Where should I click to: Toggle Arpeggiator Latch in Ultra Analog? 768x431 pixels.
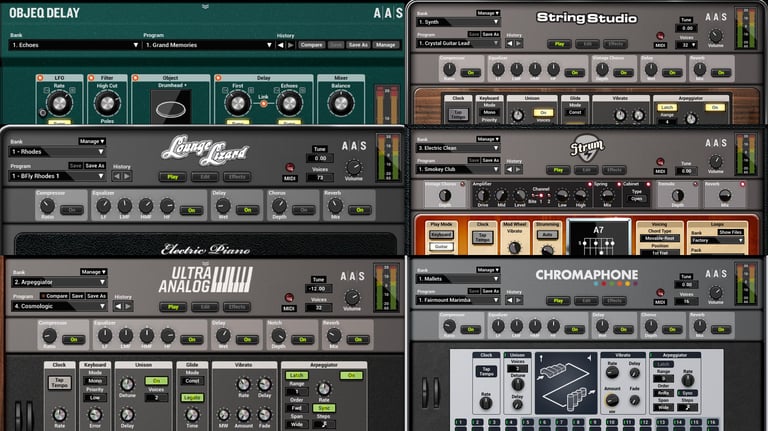click(296, 375)
